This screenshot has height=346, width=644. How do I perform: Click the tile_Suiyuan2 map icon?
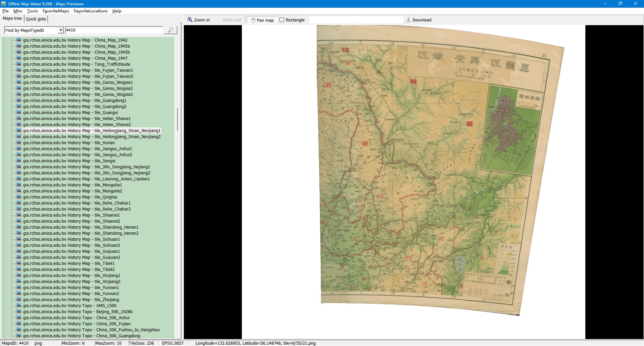coord(19,257)
